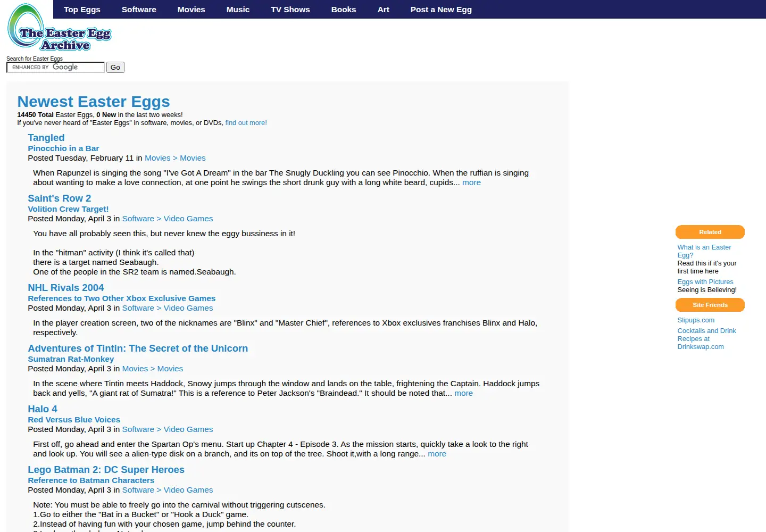This screenshot has width=766, height=532.
Task: Click the orange Related sidebar header
Action: click(710, 232)
